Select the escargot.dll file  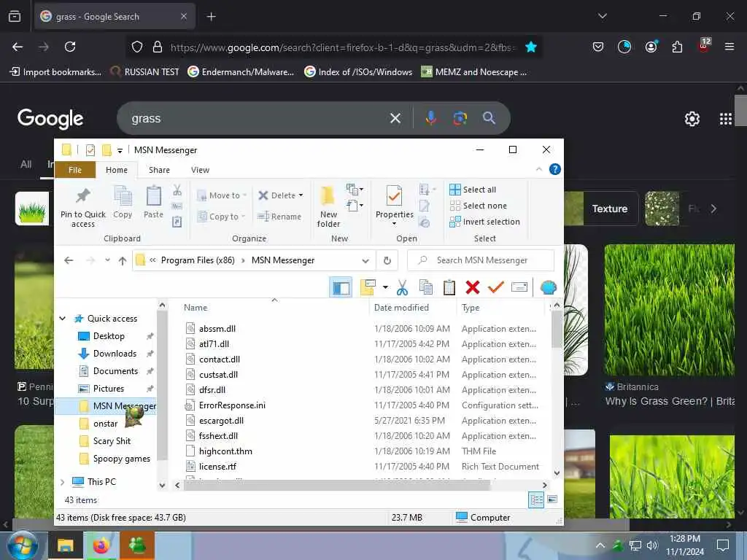click(221, 421)
